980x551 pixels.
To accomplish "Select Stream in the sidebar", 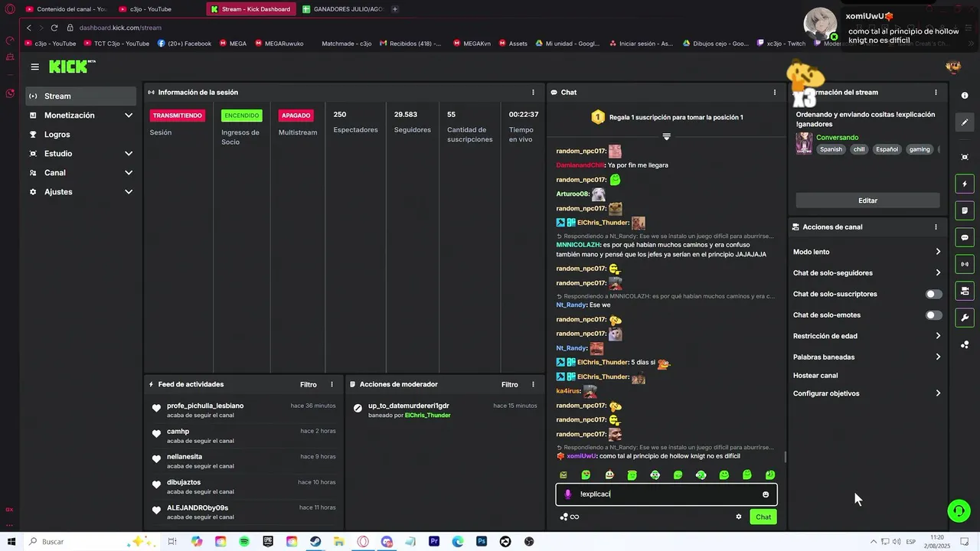I will point(80,96).
